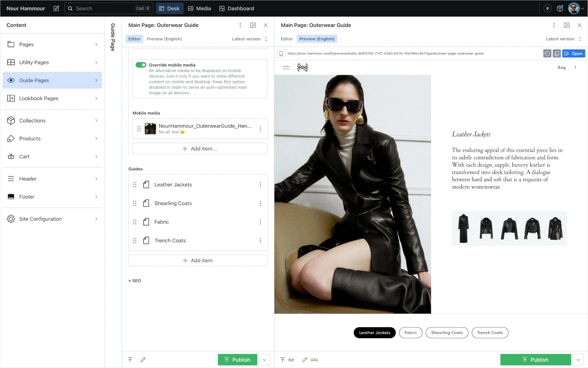Click the first long coat product thumbnail
588x368 pixels.
point(463,228)
